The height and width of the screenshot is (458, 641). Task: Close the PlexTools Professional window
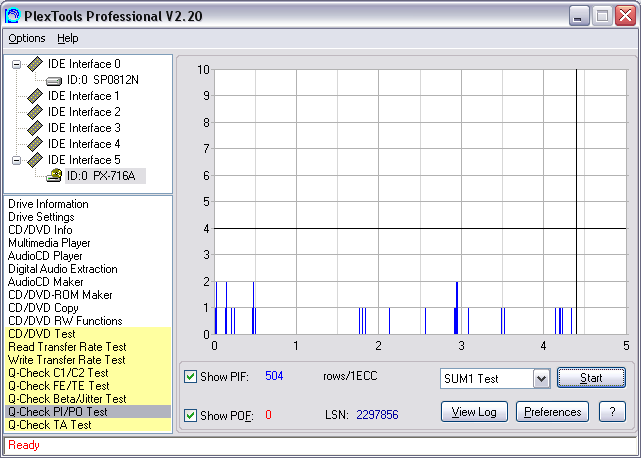click(x=625, y=16)
